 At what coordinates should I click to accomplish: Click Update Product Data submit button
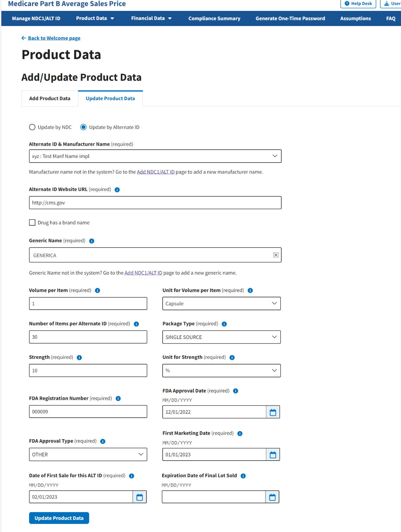click(x=59, y=518)
